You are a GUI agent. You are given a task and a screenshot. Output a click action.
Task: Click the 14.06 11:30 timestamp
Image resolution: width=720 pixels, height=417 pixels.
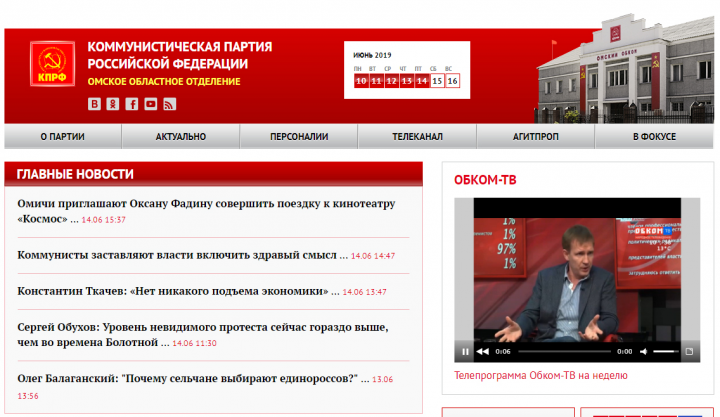click(x=194, y=343)
